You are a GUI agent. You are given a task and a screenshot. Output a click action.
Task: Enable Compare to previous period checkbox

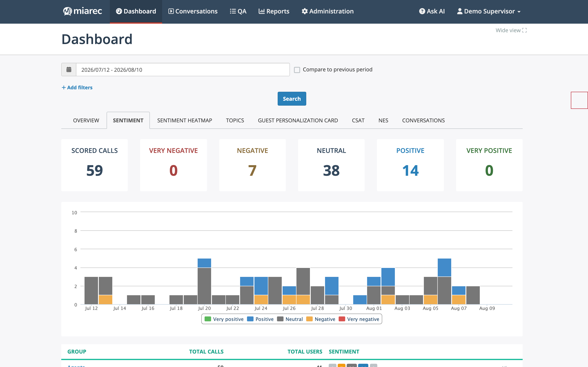[297, 70]
